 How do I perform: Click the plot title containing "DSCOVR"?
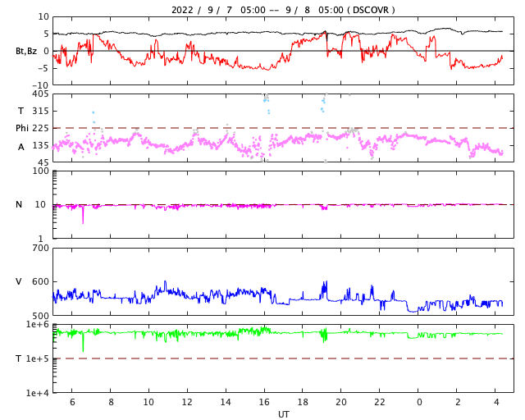(283, 10)
